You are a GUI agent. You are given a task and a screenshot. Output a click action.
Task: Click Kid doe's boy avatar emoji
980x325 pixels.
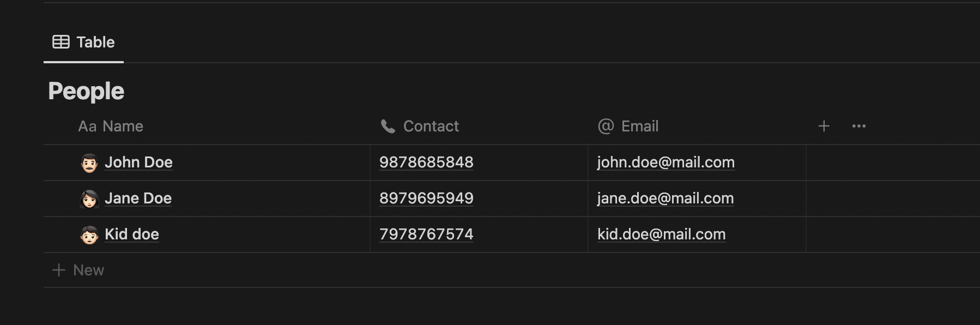pos(89,235)
